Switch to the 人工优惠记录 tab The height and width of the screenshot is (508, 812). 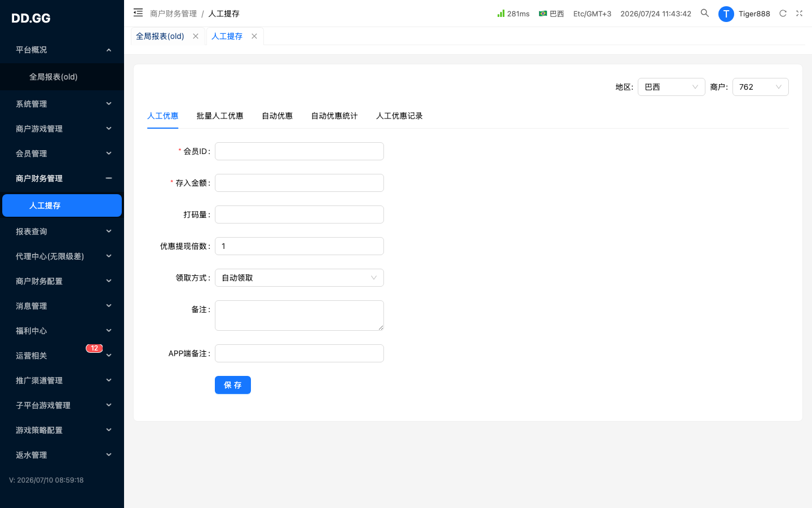[399, 116]
